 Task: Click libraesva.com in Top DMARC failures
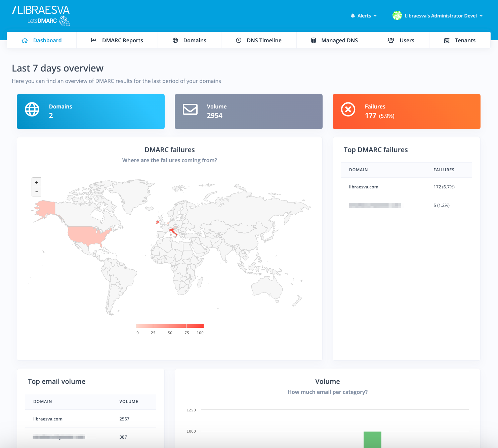coord(363,187)
